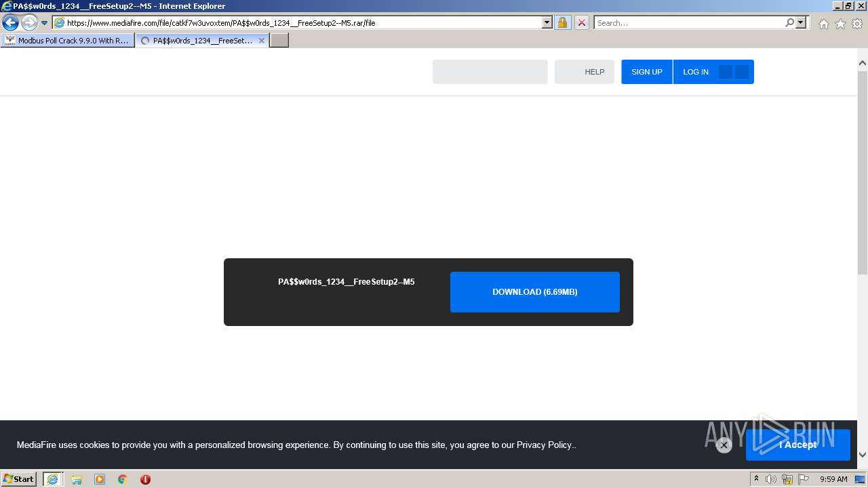Click the network tray icon
The image size is (868, 488).
(787, 479)
